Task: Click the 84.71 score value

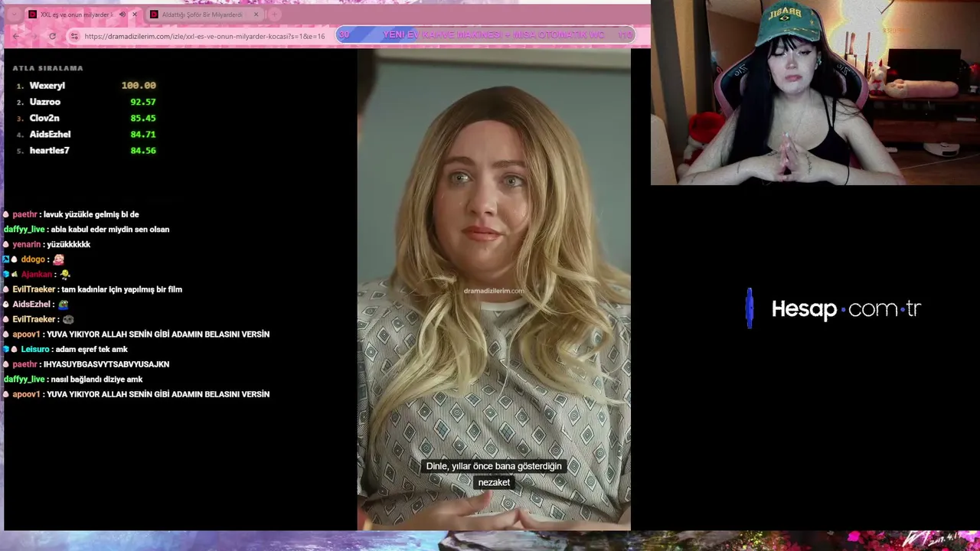Action: point(143,134)
